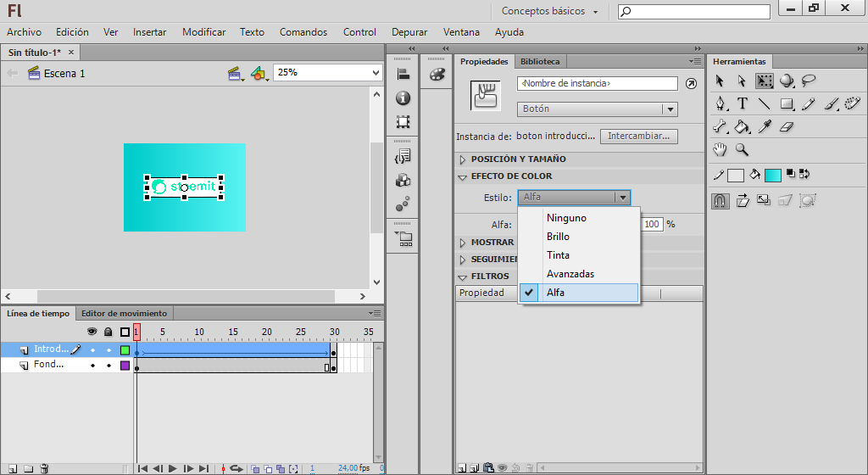The height and width of the screenshot is (475, 868).
Task: Toggle outline view for all layers
Action: 125,332
